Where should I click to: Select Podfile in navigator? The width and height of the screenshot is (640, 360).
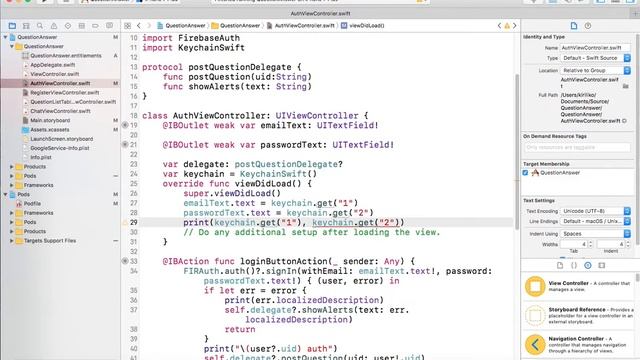coord(32,204)
